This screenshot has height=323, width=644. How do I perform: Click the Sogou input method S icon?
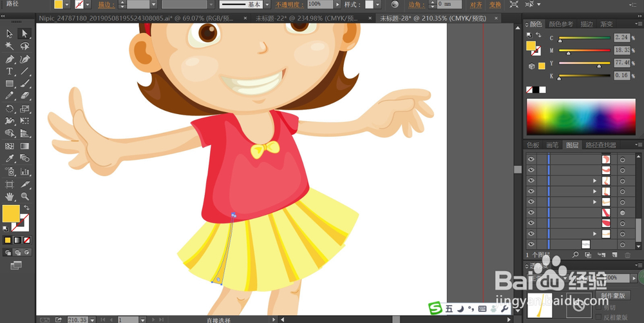tap(435, 308)
